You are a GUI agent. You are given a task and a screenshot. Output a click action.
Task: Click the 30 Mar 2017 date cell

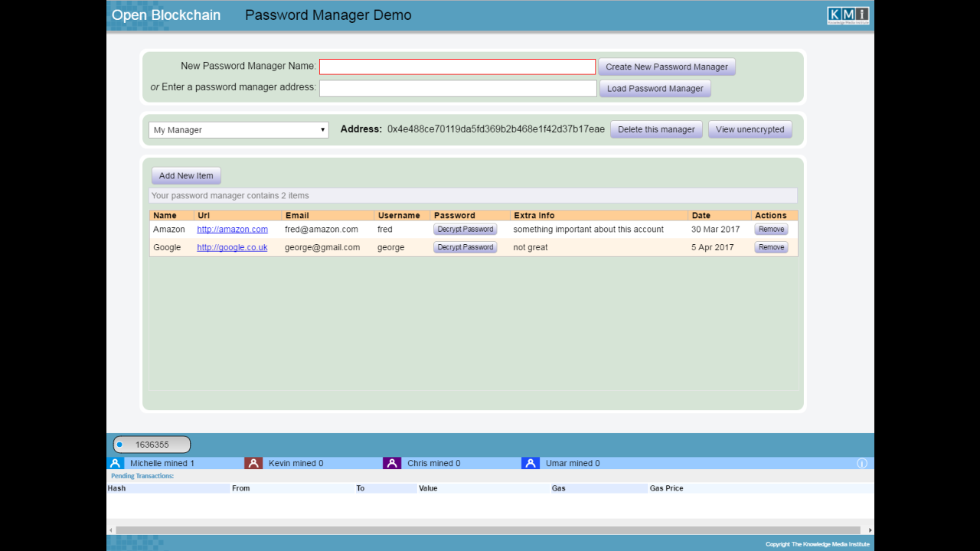pyautogui.click(x=717, y=229)
